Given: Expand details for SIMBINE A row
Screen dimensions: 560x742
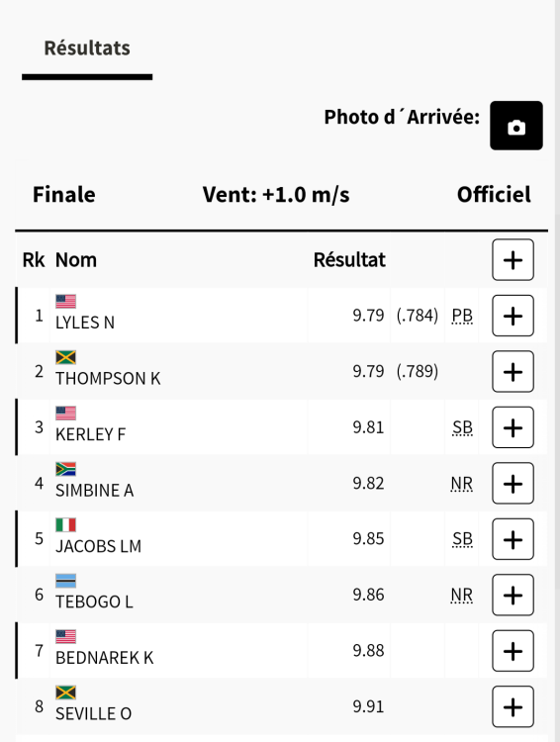Looking at the screenshot, I should click(513, 483).
